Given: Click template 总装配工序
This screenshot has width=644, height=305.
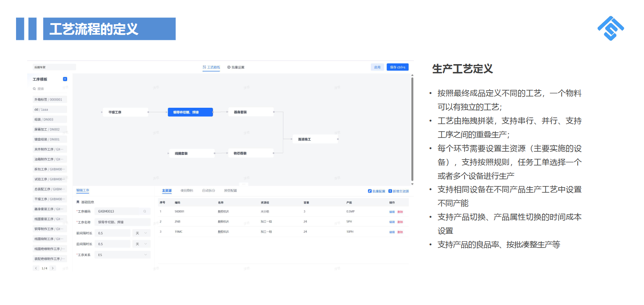Looking at the screenshot, I should [x=50, y=189].
